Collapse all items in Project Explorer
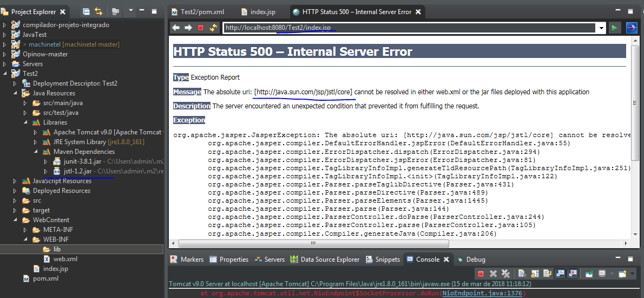The image size is (644, 298). click(x=86, y=11)
